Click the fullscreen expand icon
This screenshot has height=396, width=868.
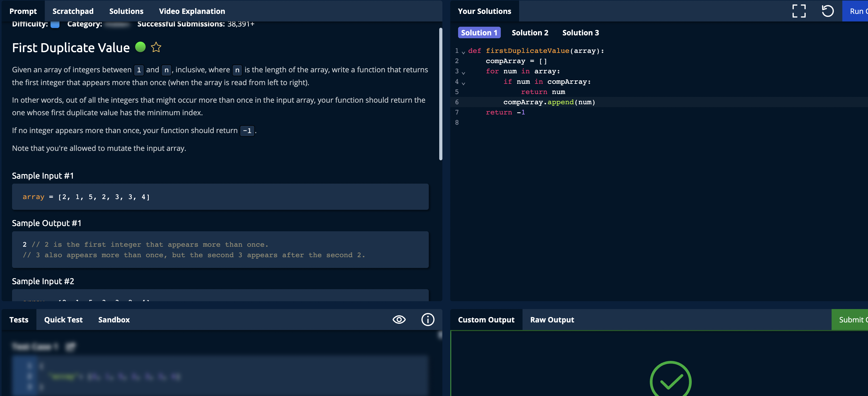coord(799,11)
